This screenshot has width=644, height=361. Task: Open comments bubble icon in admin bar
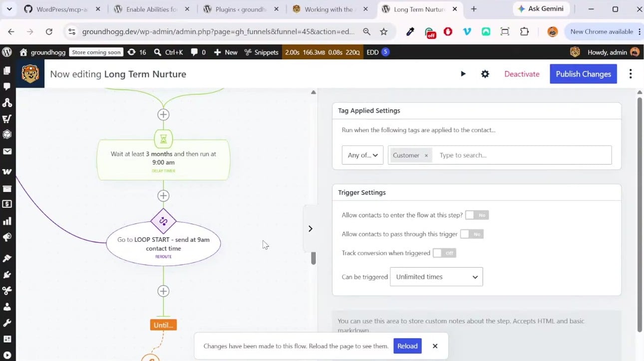(194, 52)
